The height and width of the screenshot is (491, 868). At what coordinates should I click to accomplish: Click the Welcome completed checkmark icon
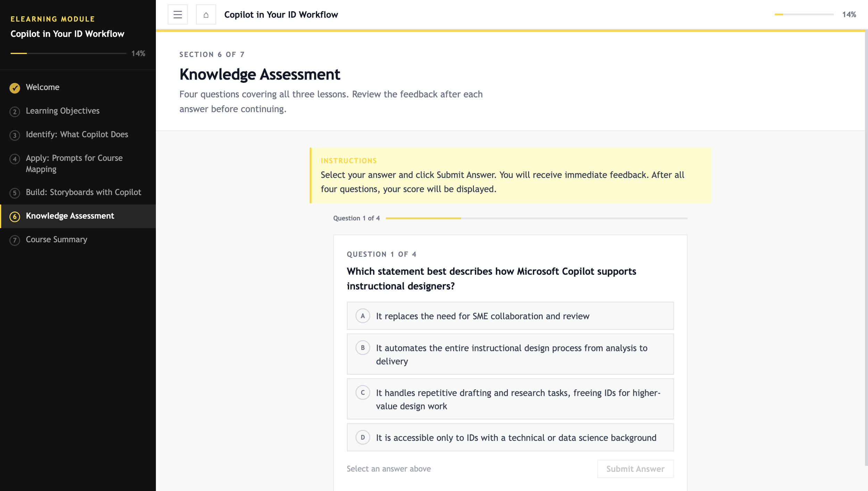(15, 88)
